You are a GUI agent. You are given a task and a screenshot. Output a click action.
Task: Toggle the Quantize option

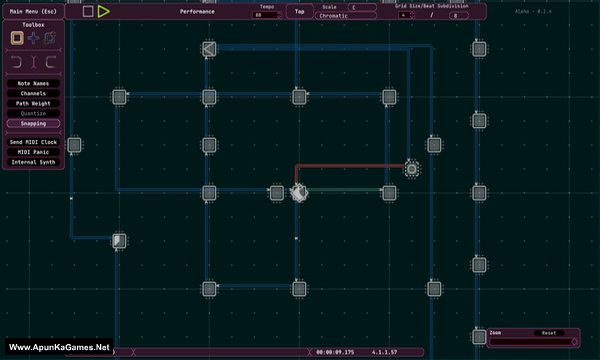click(33, 114)
